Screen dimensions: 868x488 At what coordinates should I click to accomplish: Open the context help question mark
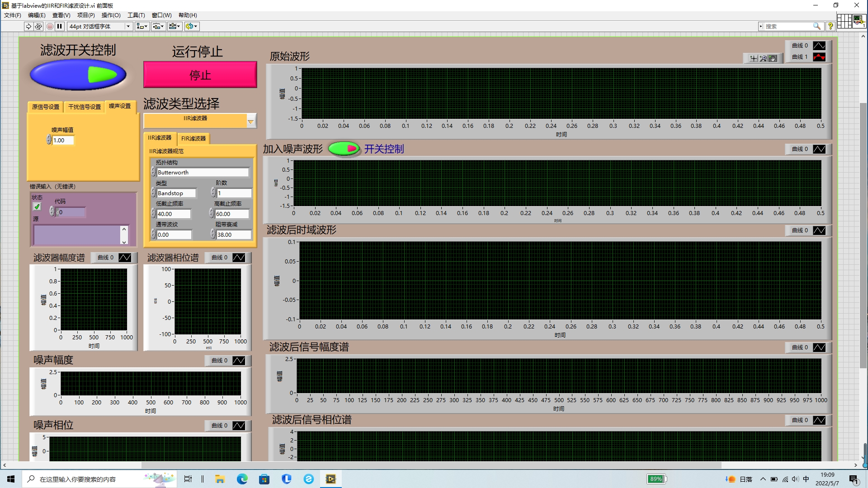[830, 26]
